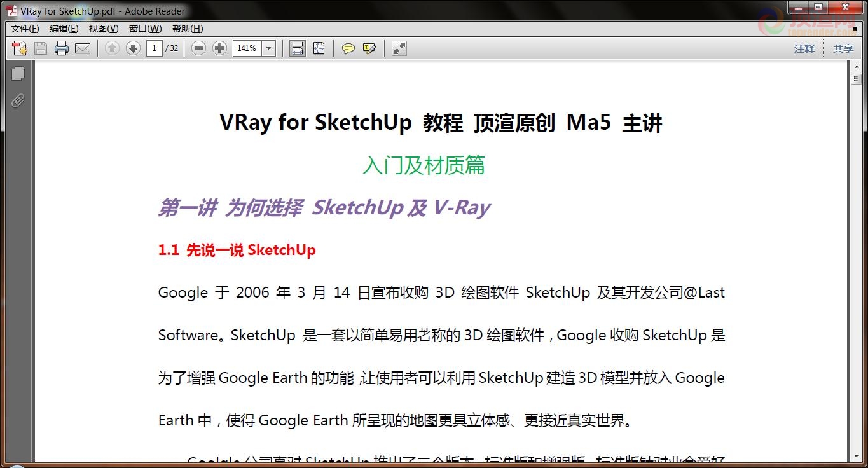Screen dimensions: 868x468
Task: Click the Adobe Reader title bar icon
Action: (12, 11)
